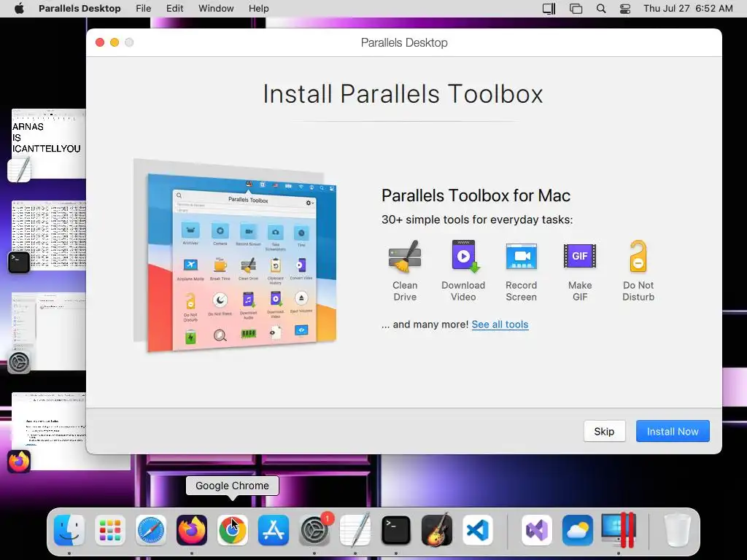Click the Parallels Desktop Dock icon
Viewport: 747px width, 560px height.
coord(619,530)
